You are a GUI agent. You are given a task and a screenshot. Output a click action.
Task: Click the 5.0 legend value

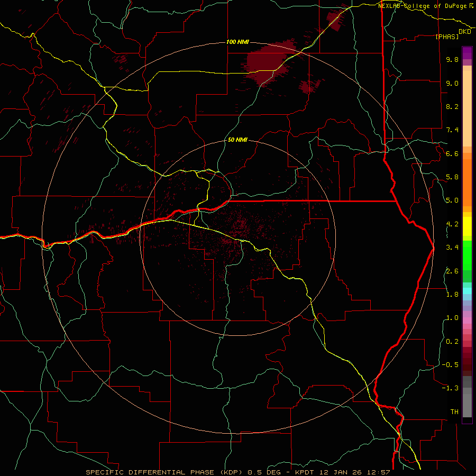tap(452, 200)
